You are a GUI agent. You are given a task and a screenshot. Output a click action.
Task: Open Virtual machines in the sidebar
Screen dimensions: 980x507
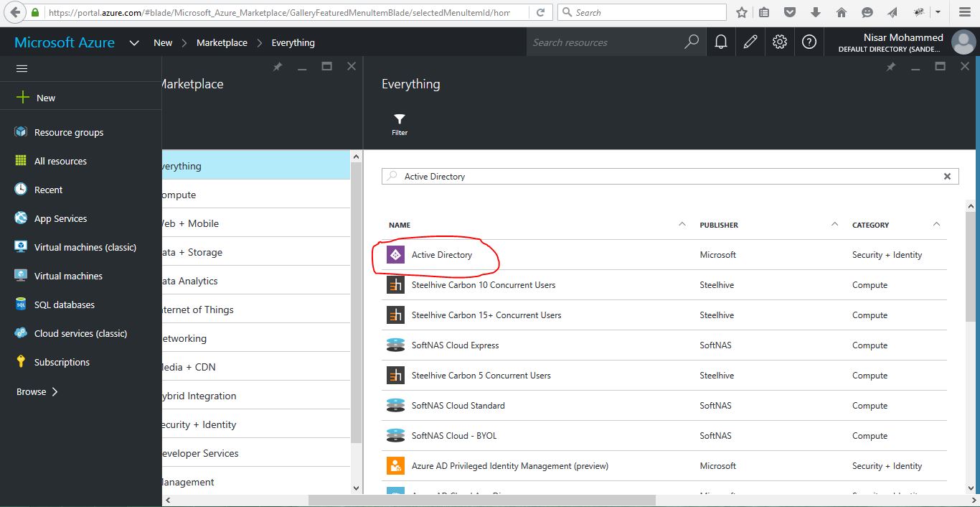68,276
